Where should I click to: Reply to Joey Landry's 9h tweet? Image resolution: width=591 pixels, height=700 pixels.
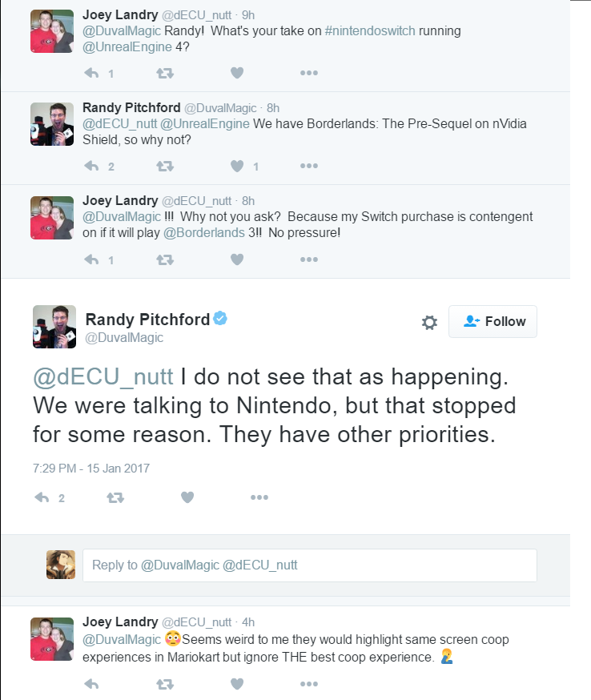pos(91,73)
